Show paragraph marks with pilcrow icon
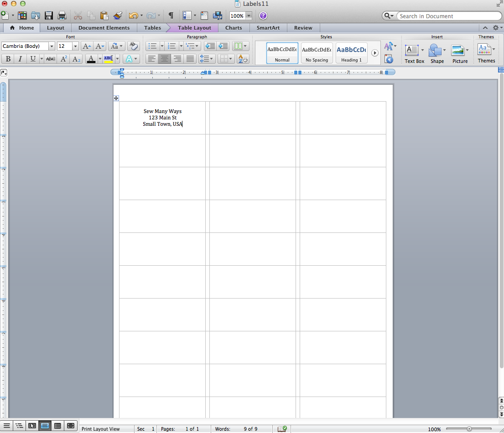The width and height of the screenshot is (504, 433). click(x=171, y=15)
